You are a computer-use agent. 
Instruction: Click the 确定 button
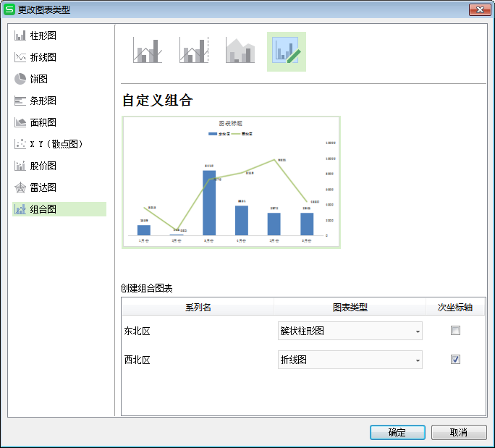point(397,432)
